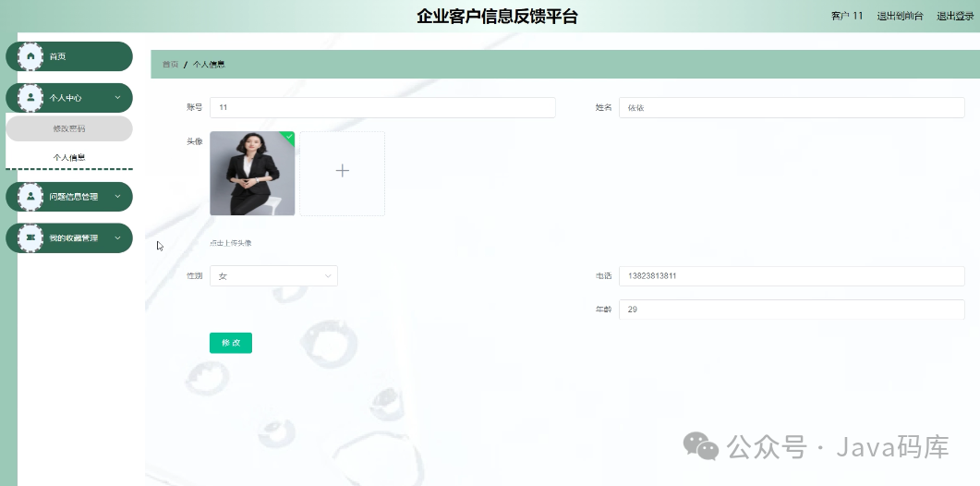
Task: Click the 点击上传头像 hint text
Action: click(x=231, y=243)
